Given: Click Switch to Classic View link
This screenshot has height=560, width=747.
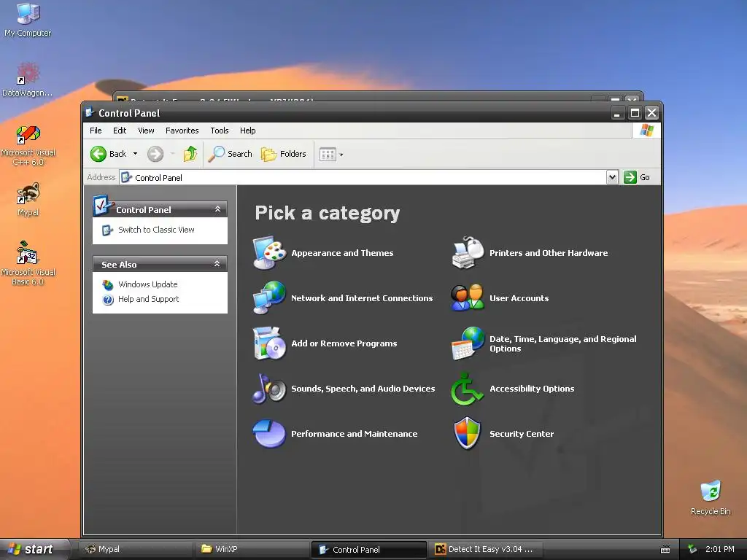Looking at the screenshot, I should [156, 230].
